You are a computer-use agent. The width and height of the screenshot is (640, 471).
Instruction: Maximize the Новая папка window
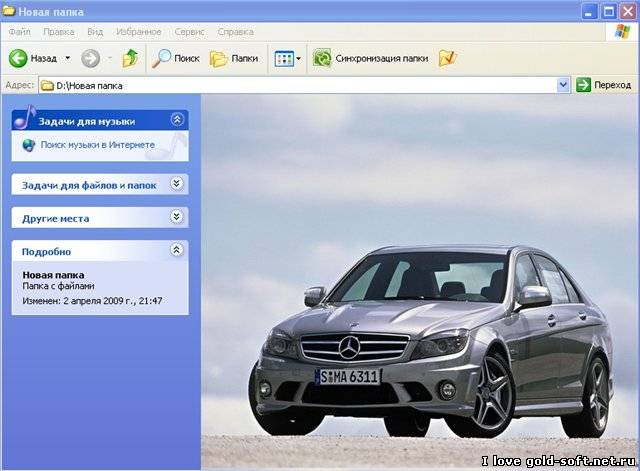coord(609,11)
